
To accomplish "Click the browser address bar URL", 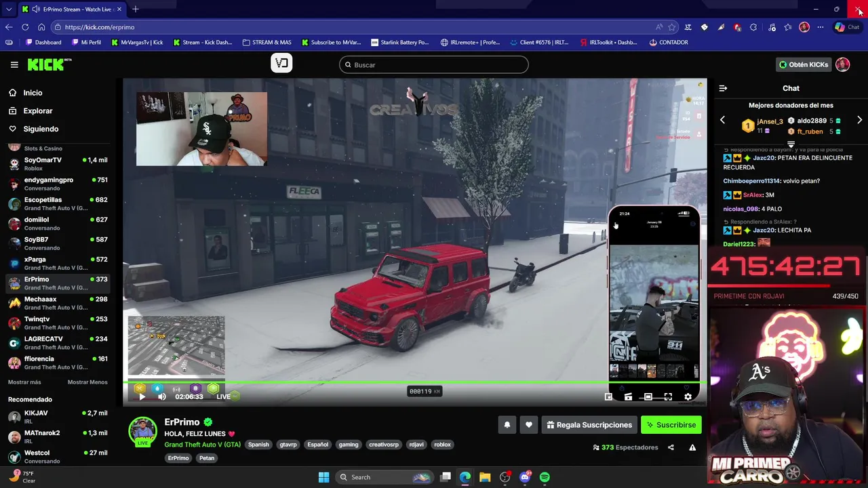I will tap(100, 27).
